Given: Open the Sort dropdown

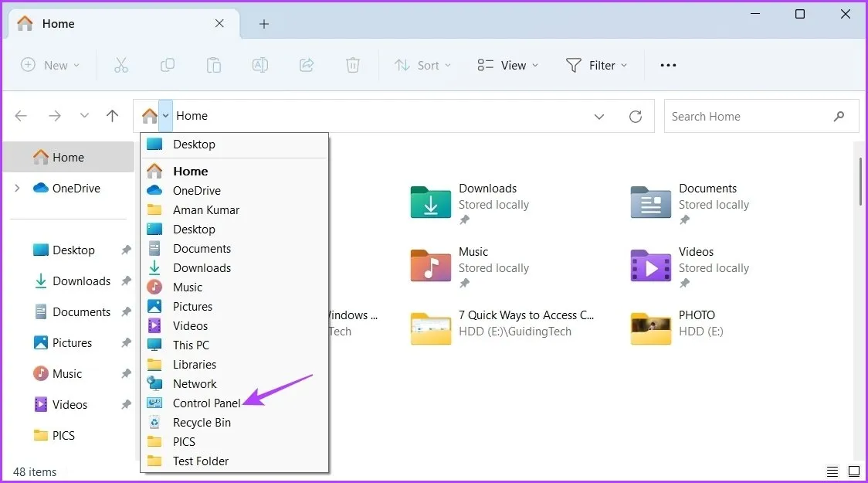Looking at the screenshot, I should click(422, 66).
